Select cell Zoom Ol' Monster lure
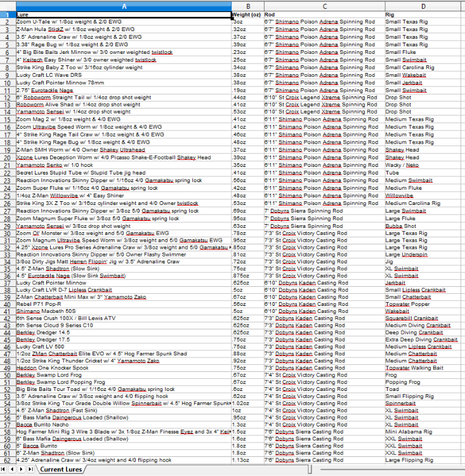 click(x=124, y=233)
